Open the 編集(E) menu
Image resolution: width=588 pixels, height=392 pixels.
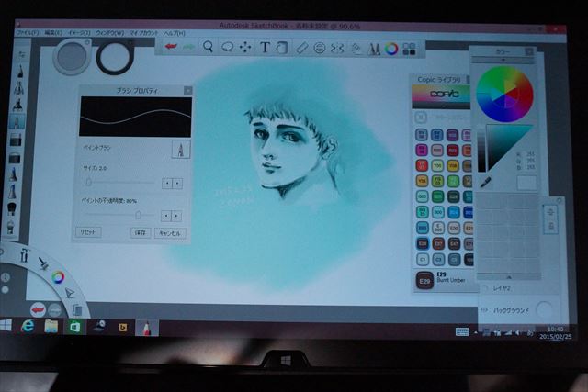click(x=53, y=33)
